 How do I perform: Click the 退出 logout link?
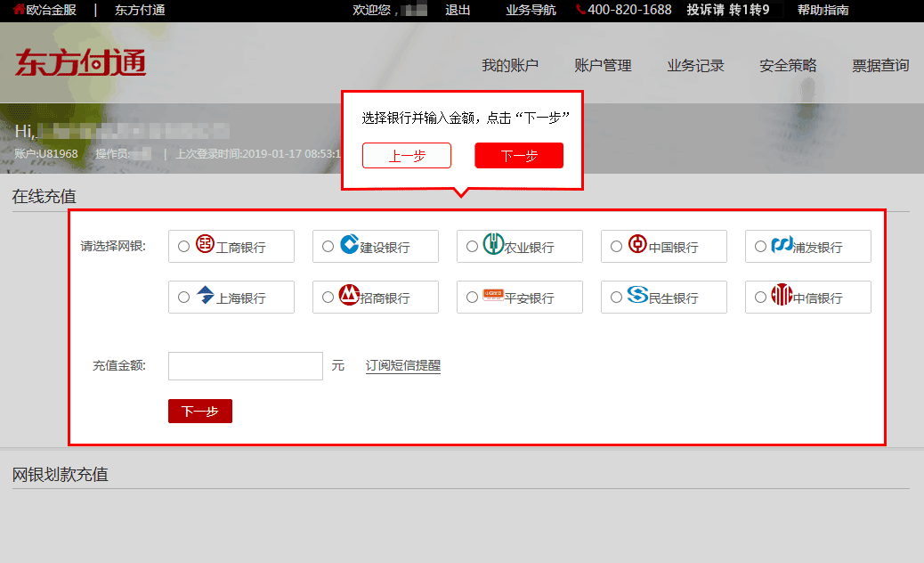click(x=458, y=10)
